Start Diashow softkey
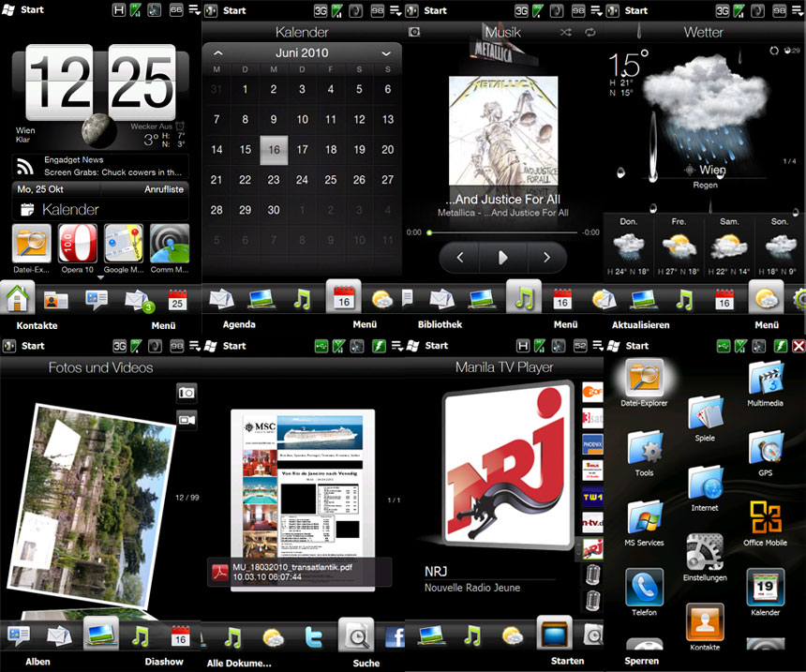Screen dimensions: 806x672 coord(164,662)
